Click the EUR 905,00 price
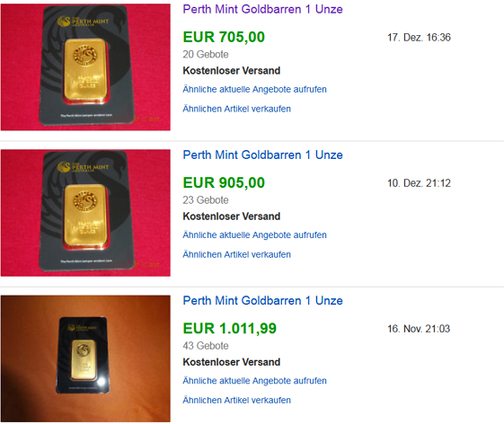This screenshot has width=504, height=424. 224,182
